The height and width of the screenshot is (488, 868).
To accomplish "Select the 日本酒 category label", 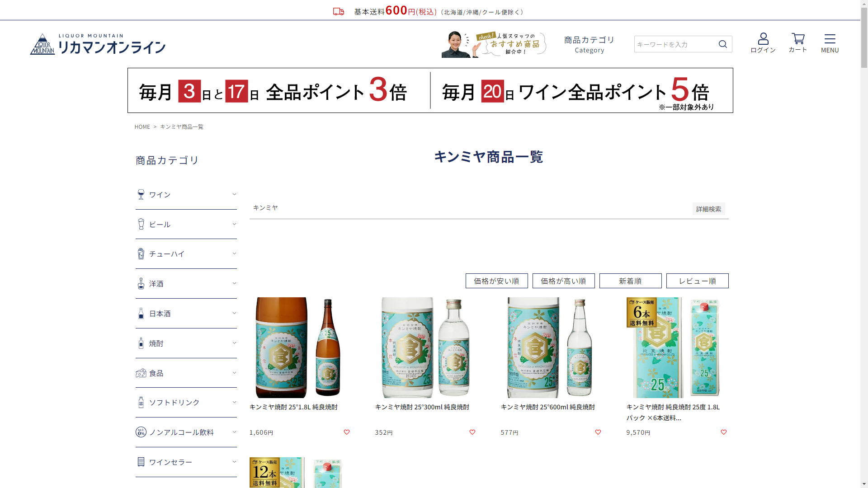I will [160, 314].
